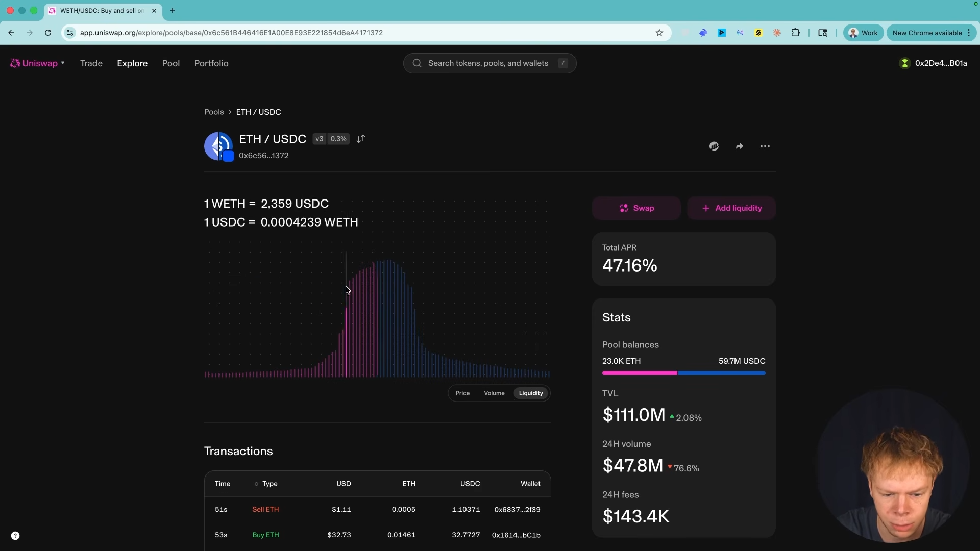Bookmark this page with the star icon
The image size is (980, 551).
[659, 33]
